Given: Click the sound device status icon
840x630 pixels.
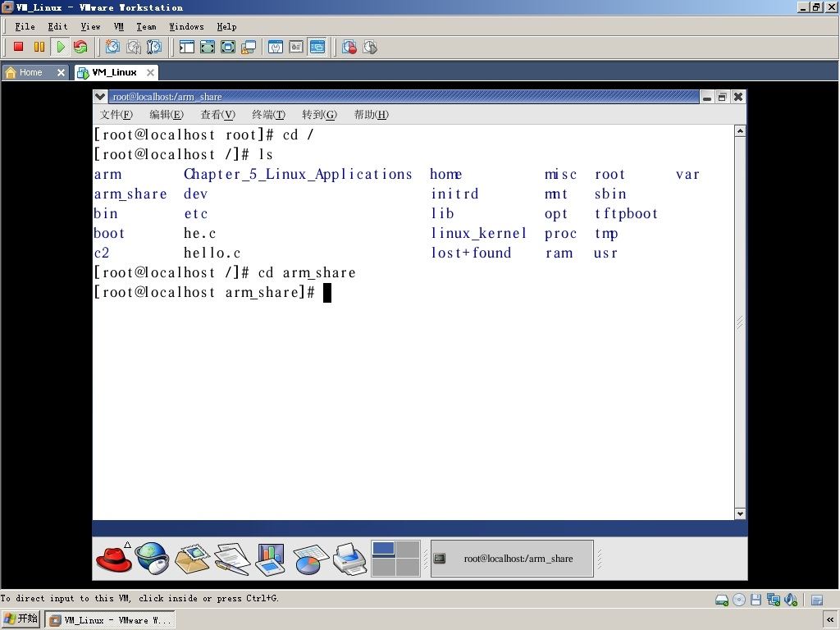Looking at the screenshot, I should click(x=790, y=600).
